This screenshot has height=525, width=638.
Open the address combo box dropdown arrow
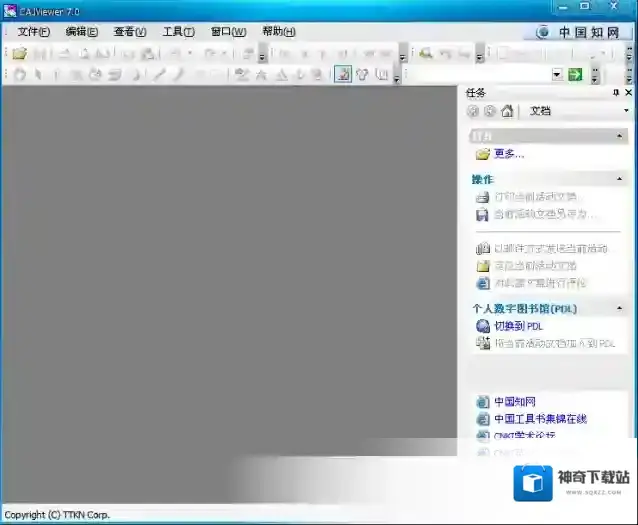(x=557, y=75)
